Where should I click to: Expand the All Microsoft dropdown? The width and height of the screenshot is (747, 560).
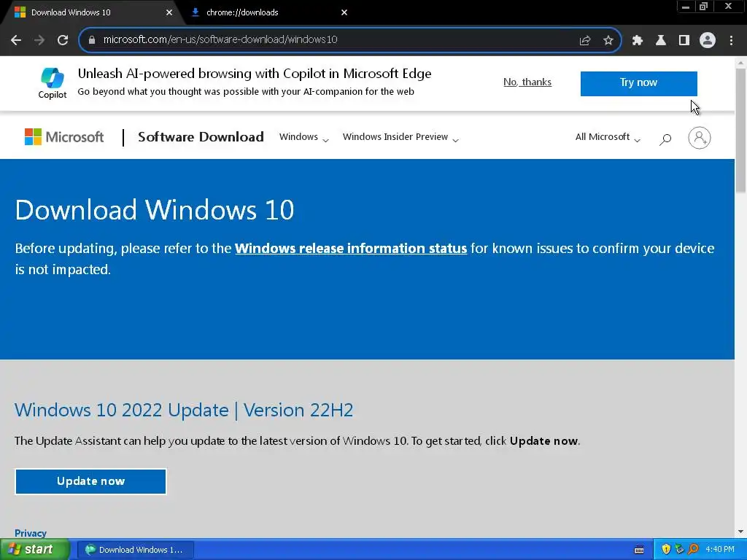[608, 137]
